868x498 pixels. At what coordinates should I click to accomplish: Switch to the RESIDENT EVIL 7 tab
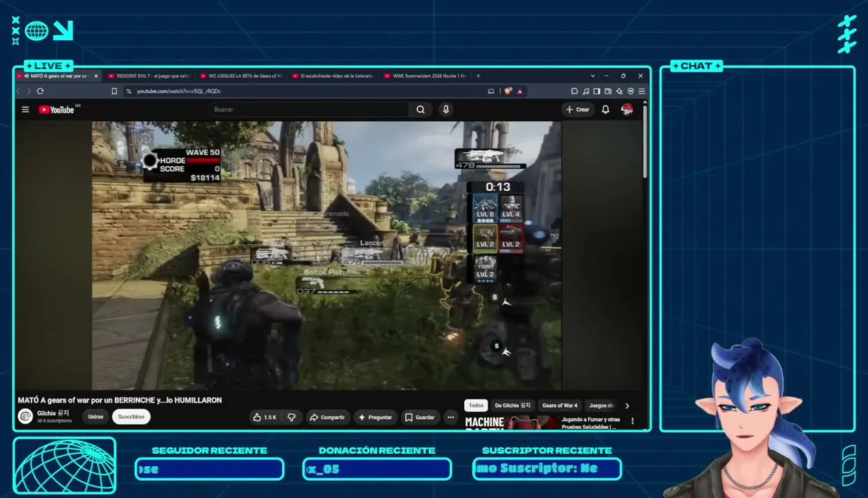click(148, 76)
